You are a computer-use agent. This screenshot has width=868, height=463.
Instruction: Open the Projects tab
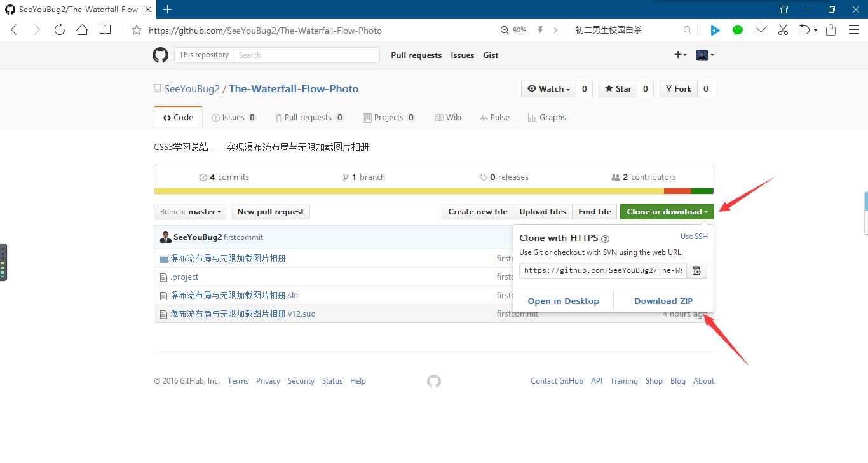point(389,118)
